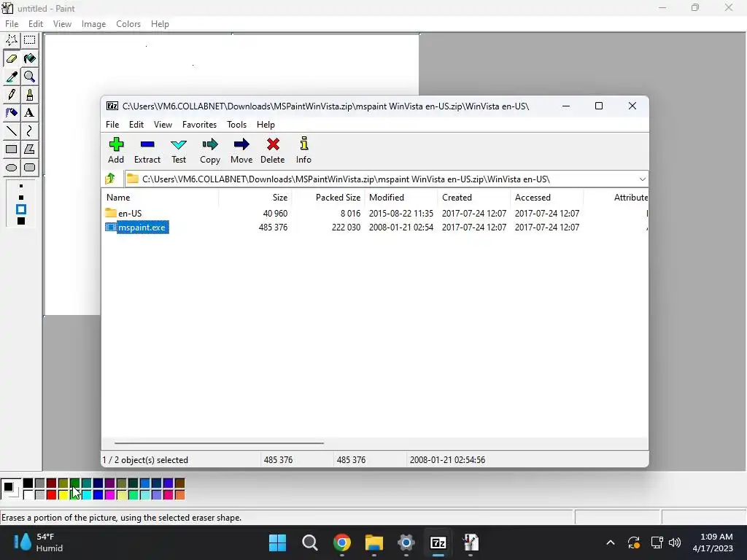This screenshot has width=747, height=560.
Task: Sort 7-Zip list by Created column
Action: point(474,197)
